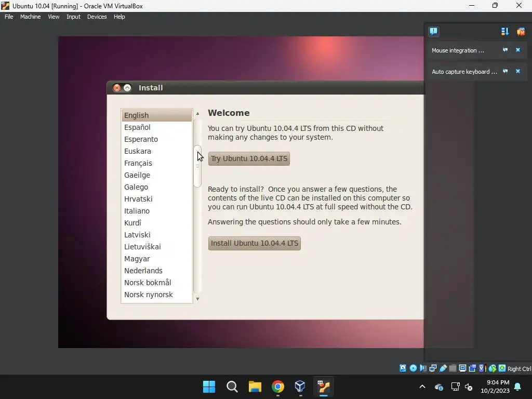Select Lietuviškai in the language list
532x399 pixels.
157,247
